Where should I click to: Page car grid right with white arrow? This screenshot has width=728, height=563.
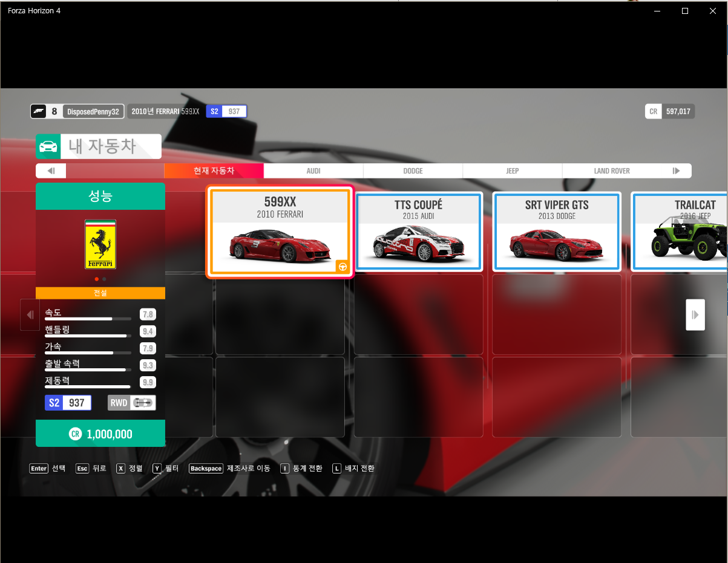(x=695, y=314)
